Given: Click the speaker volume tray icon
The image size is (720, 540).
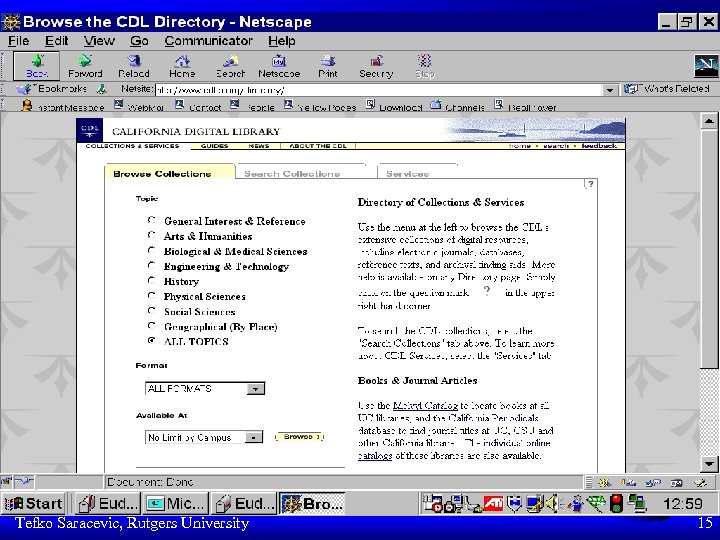Looking at the screenshot, I should click(551, 504).
